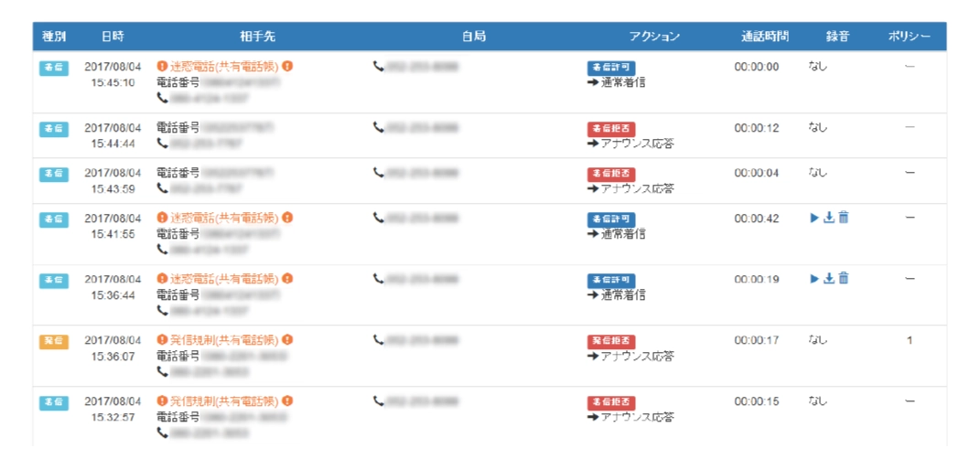The width and height of the screenshot is (980, 459).
Task: Click the 着信拒否 badge in the 15:44:44 row
Action: tap(611, 129)
